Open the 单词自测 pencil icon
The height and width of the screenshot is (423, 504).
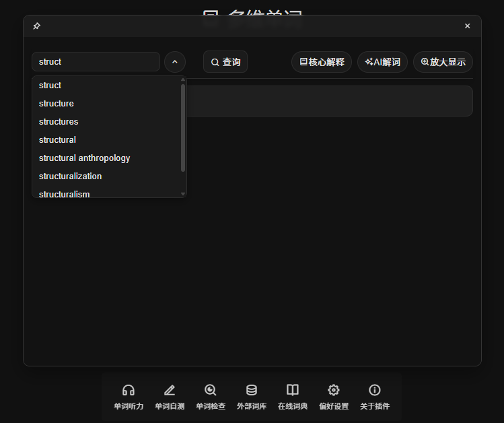(x=170, y=391)
